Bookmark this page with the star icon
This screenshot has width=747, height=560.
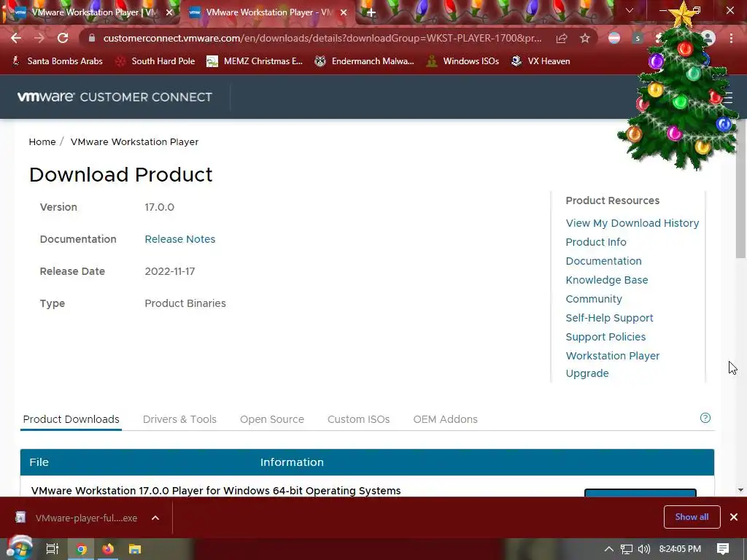pos(585,38)
